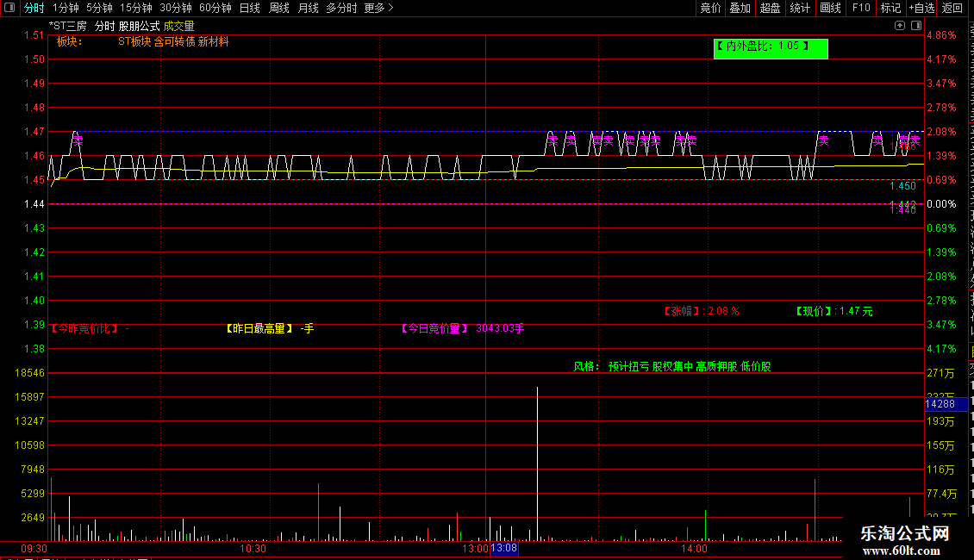974x560 pixels.
Task: Open the 超盘 view
Action: (x=770, y=8)
